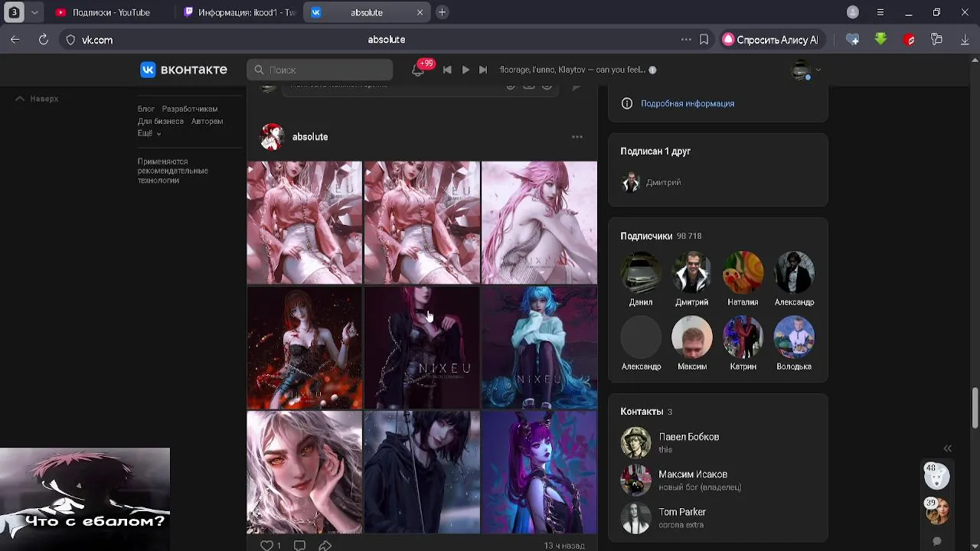Bookmark this page

704,40
